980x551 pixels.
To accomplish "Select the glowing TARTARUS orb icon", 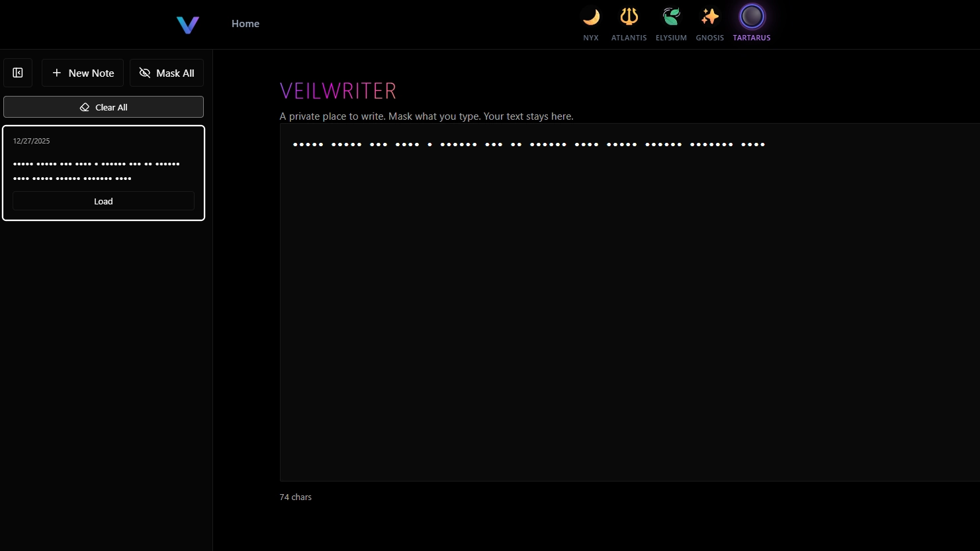I will coord(752,17).
